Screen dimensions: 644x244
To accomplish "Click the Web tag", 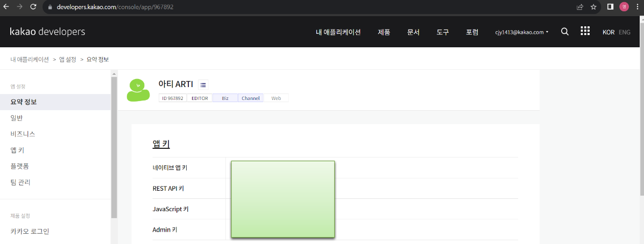I will tap(276, 98).
